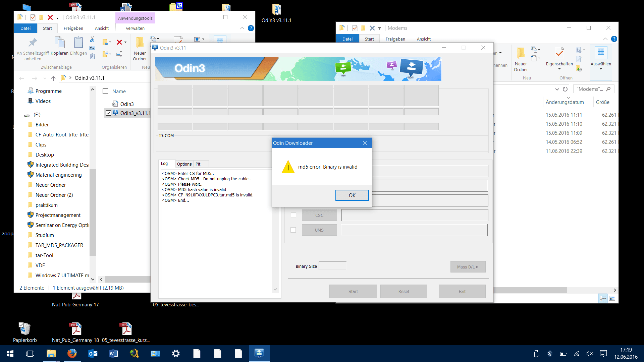
Task: Refresh the Modems window address bar
Action: (x=565, y=89)
